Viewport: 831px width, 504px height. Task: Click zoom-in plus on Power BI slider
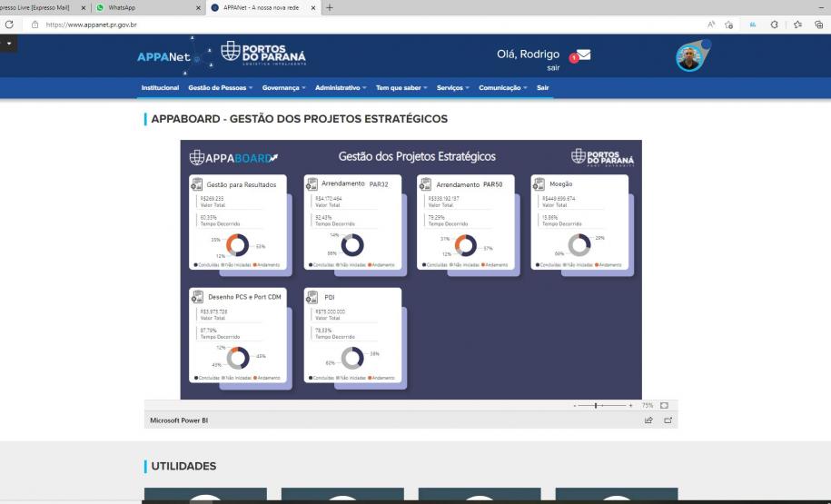[x=630, y=405]
